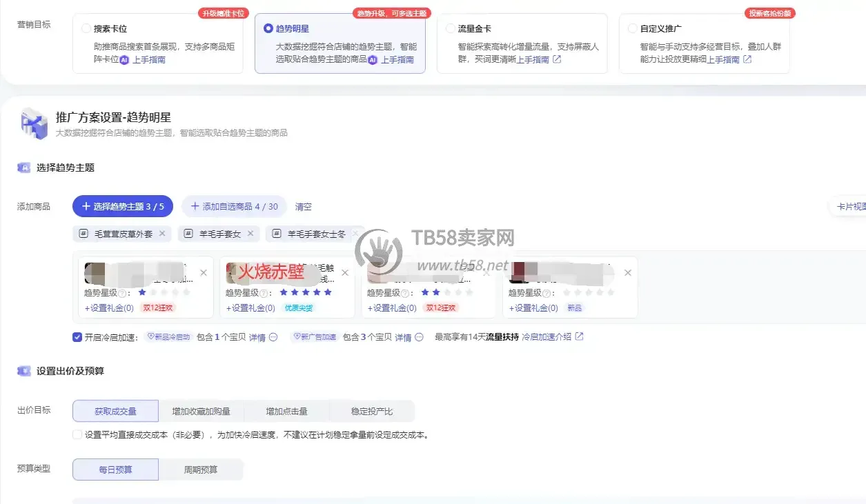Click the 新广告加速 tag
Image resolution: width=866 pixels, height=504 pixels.
[315, 337]
